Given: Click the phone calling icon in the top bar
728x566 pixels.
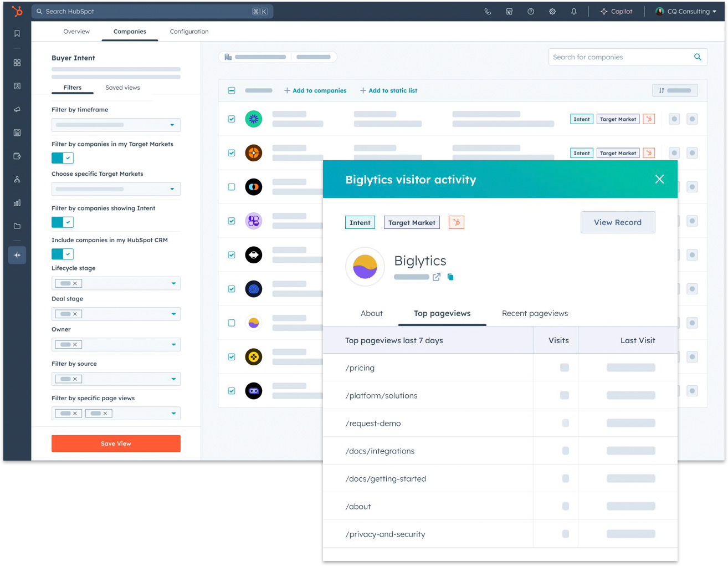Looking at the screenshot, I should coord(488,11).
